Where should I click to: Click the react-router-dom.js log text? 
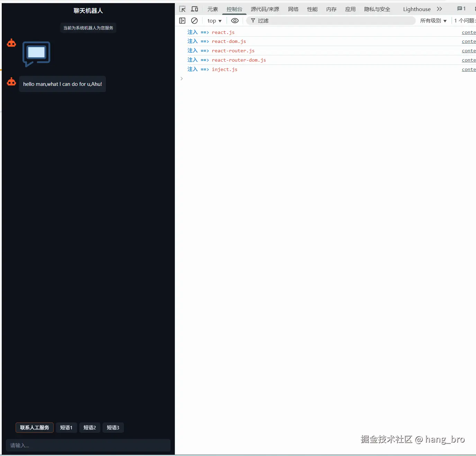(x=239, y=60)
